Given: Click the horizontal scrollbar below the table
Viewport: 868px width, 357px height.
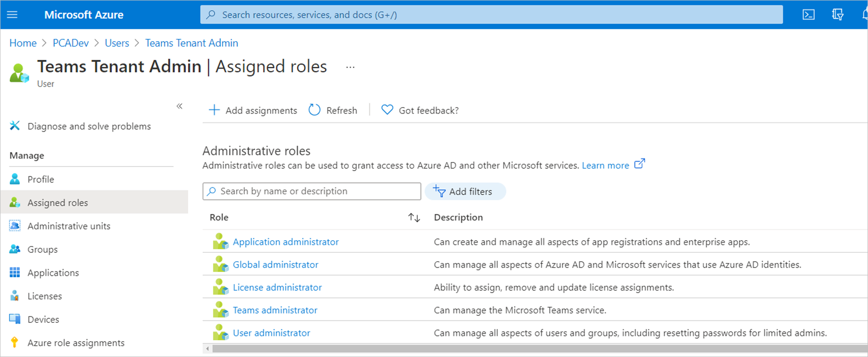Looking at the screenshot, I should click(x=540, y=349).
